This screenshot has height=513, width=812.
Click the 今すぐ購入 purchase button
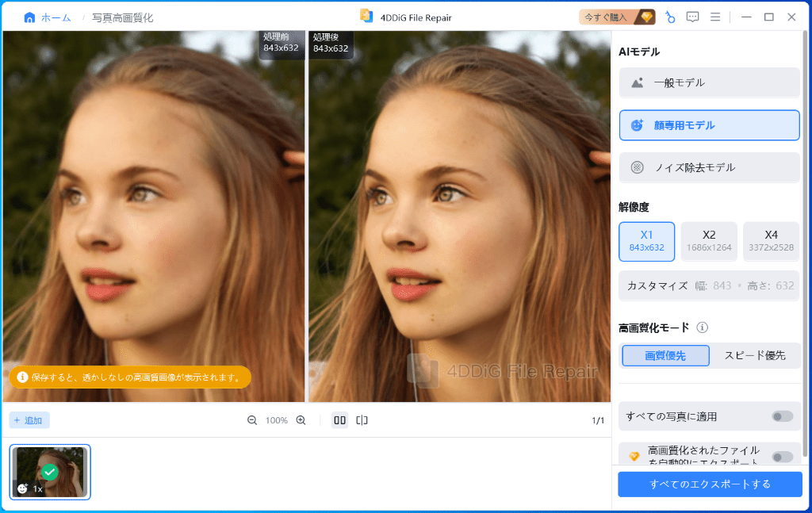[617, 17]
